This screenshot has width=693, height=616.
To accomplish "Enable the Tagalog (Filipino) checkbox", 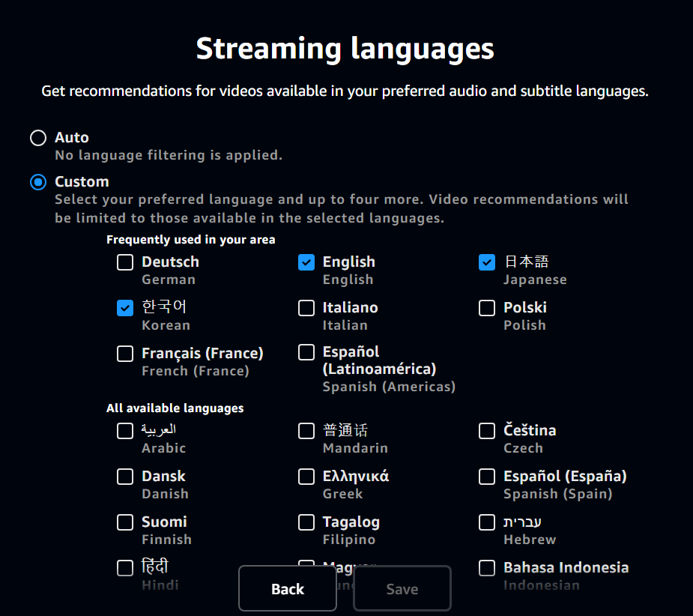I will point(306,522).
